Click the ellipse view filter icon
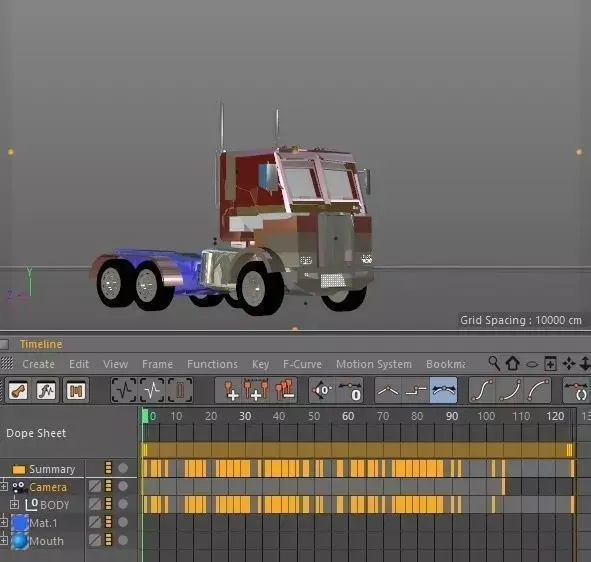The image size is (591, 562). (x=532, y=364)
